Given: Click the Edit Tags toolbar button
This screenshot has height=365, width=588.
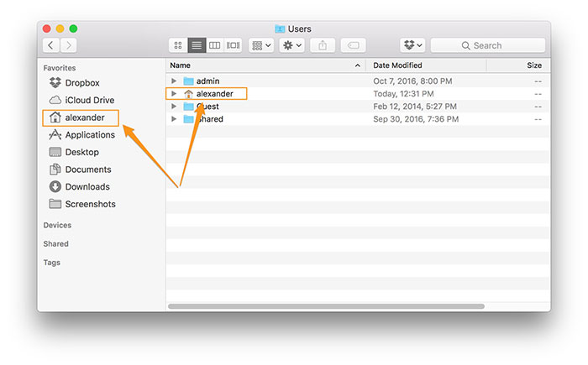Looking at the screenshot, I should pyautogui.click(x=353, y=45).
